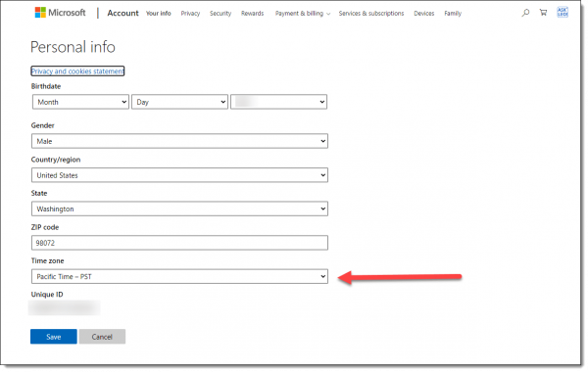Open the birthdate year dropdown
Screen dimensions: 588x372
pos(278,102)
